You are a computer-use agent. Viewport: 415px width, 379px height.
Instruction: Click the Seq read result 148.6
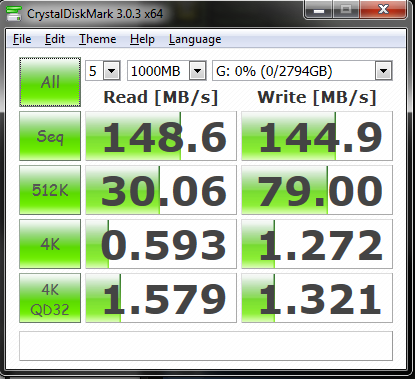coord(161,136)
